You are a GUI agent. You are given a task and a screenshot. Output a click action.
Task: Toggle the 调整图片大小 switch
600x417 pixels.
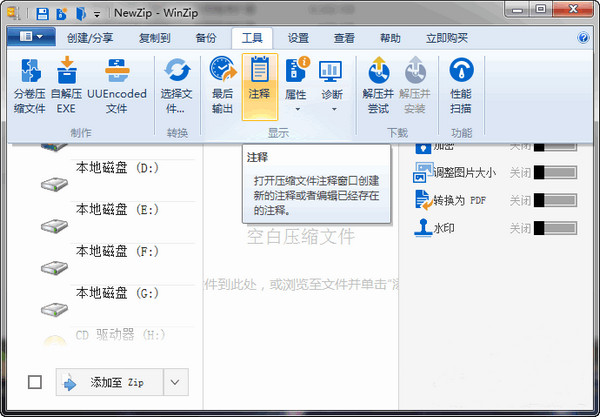(x=555, y=172)
